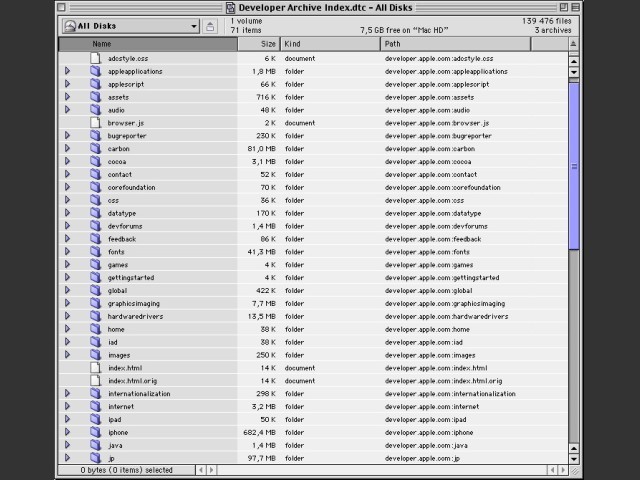Select the devforums folder icon
This screenshot has height=480, width=640.
pos(96,226)
